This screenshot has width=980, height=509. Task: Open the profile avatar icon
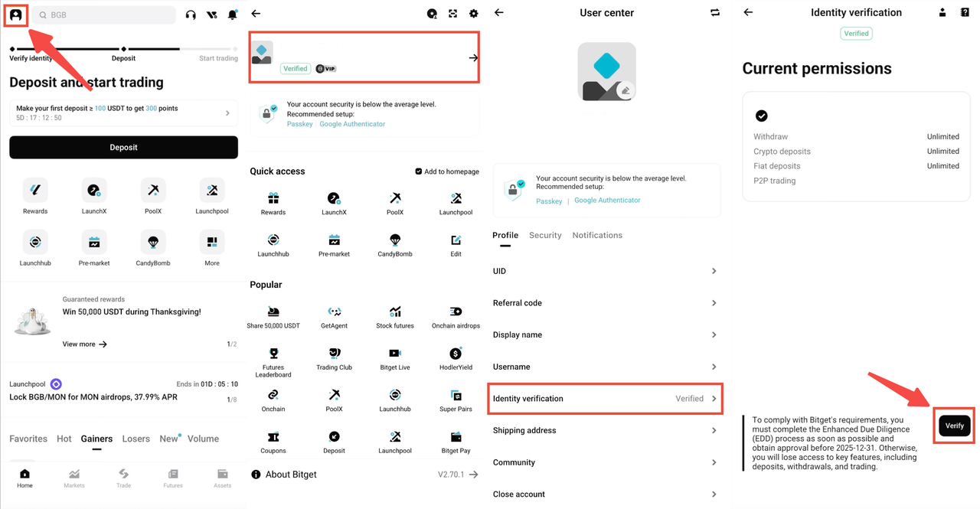(x=15, y=15)
